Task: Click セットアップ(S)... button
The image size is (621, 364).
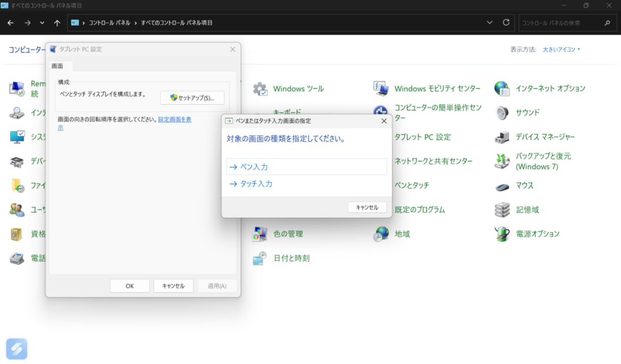Action: point(192,98)
